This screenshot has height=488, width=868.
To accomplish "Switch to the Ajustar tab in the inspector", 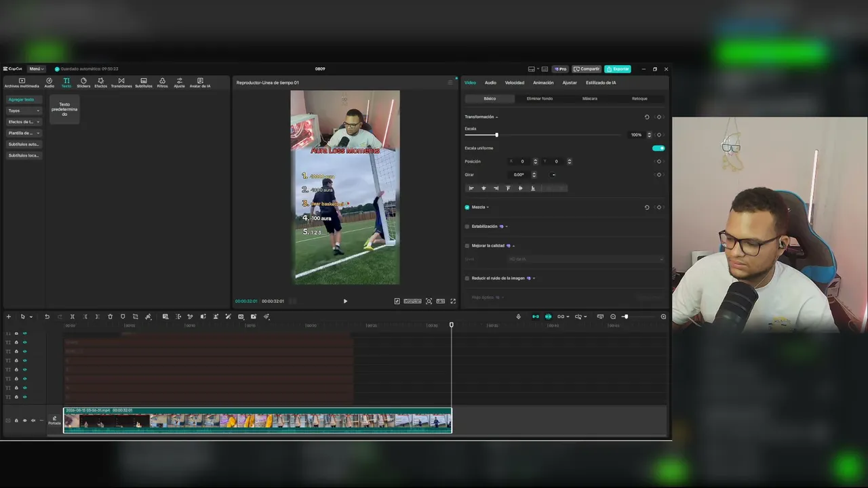I will point(570,83).
